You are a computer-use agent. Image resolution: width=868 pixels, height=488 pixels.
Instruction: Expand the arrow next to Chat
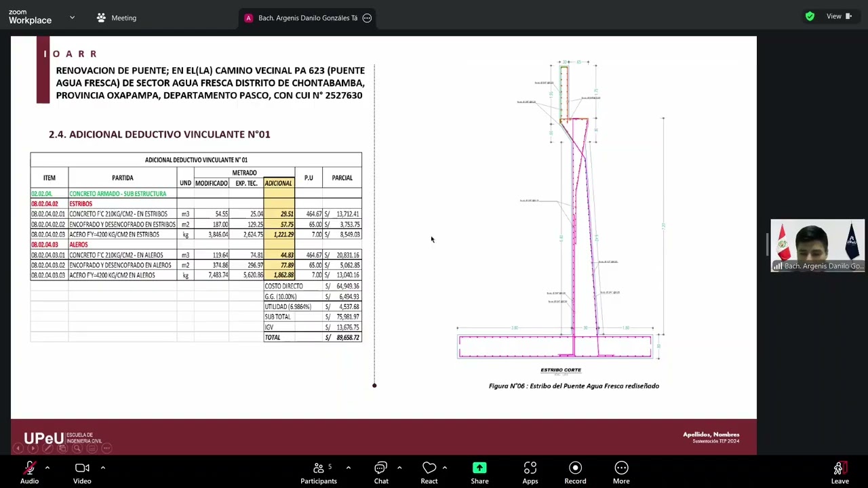399,468
